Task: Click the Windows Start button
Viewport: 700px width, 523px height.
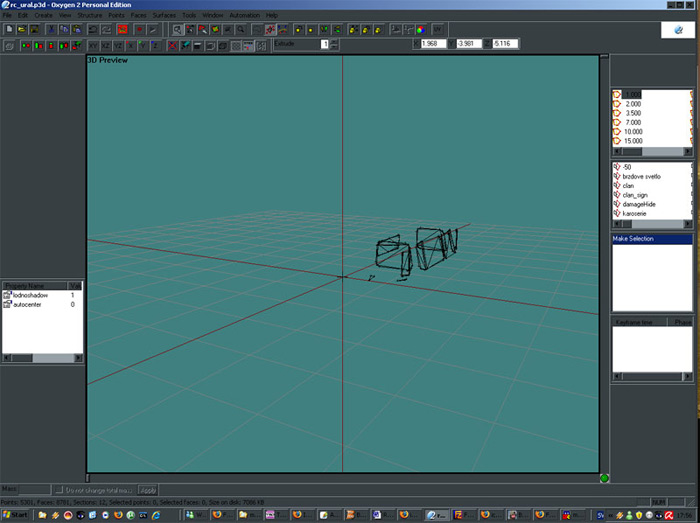Action: 16,515
